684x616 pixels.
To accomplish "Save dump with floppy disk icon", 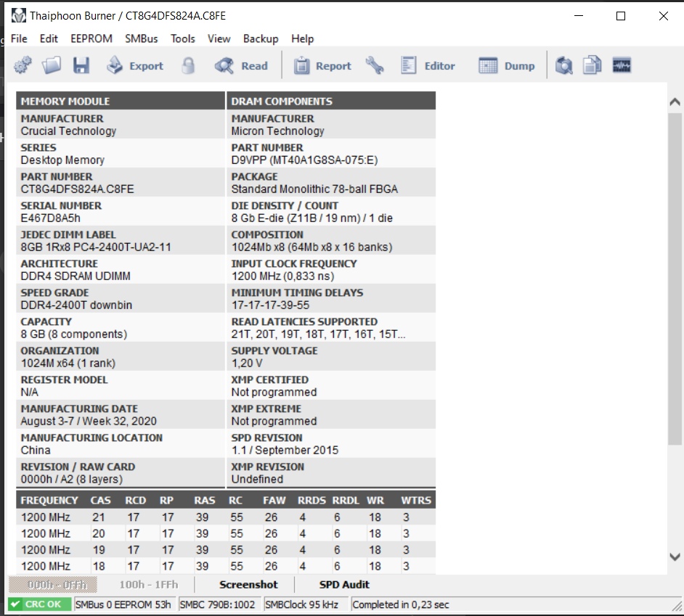I will (81, 65).
